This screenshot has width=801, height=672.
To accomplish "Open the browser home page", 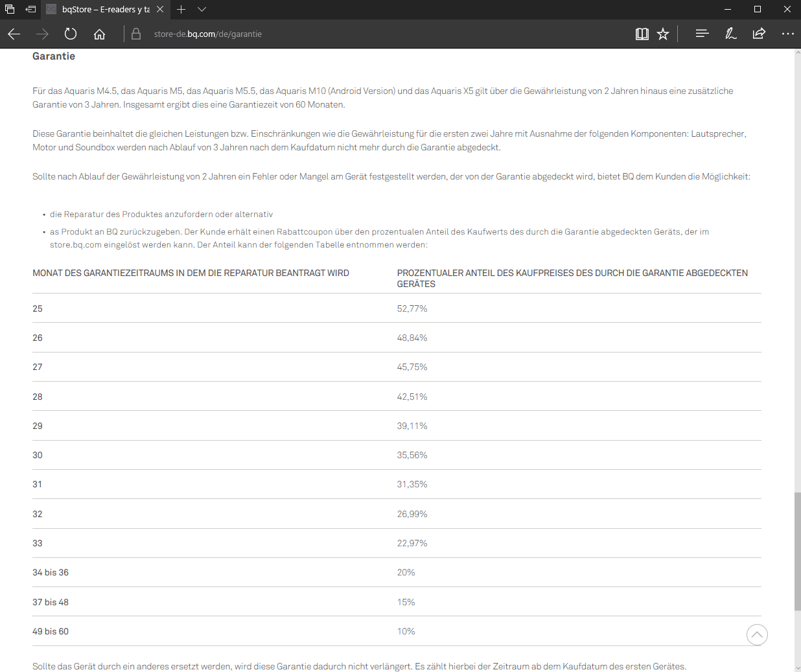I will [99, 34].
